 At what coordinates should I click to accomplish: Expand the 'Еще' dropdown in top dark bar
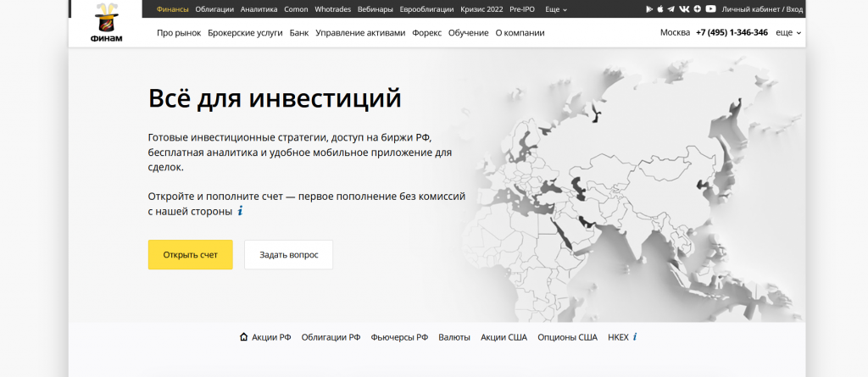(x=555, y=9)
